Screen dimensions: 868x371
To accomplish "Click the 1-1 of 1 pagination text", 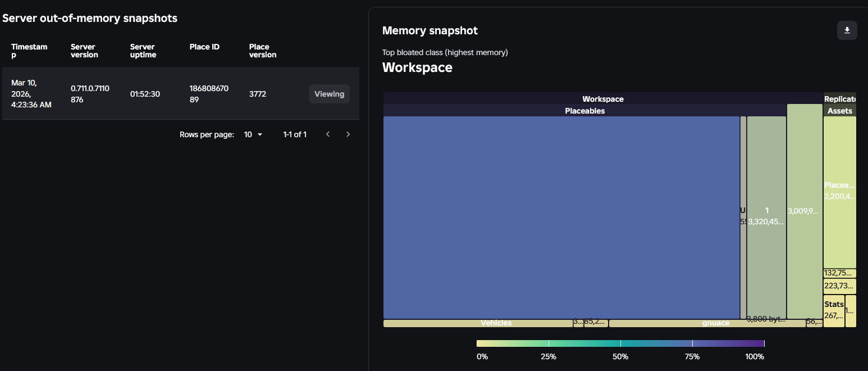I will pos(295,134).
